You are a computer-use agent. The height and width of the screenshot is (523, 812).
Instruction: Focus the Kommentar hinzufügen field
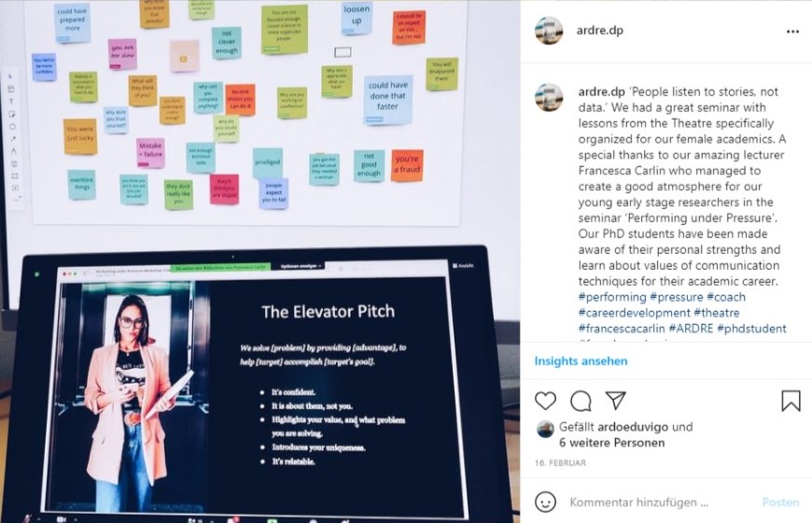(x=658, y=502)
